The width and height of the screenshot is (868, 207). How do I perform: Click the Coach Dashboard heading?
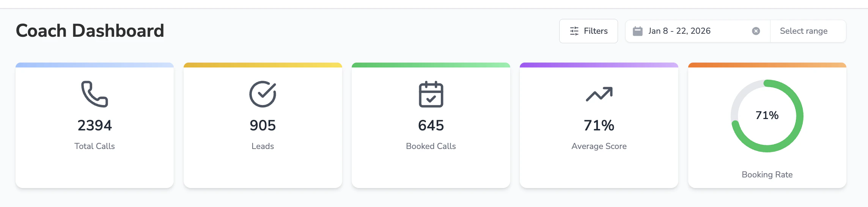click(90, 31)
